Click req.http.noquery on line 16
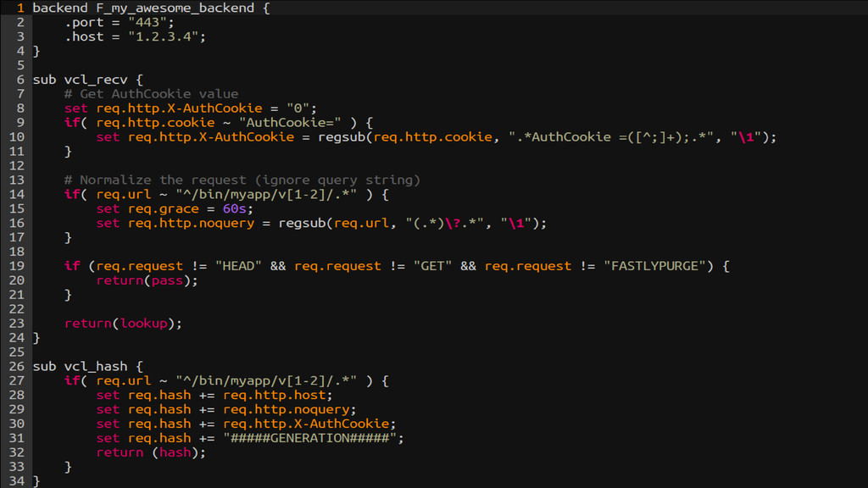This screenshot has height=488, width=868. pyautogui.click(x=191, y=224)
